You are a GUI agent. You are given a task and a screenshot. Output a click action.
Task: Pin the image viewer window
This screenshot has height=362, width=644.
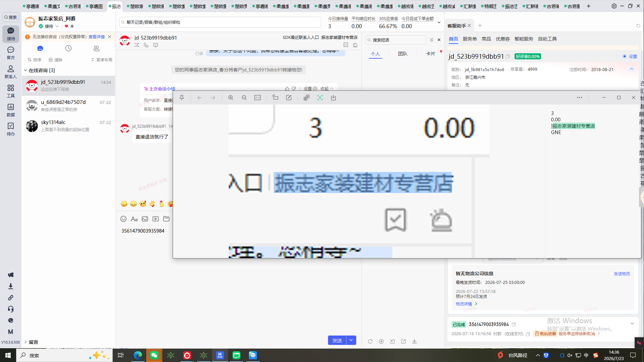182,98
